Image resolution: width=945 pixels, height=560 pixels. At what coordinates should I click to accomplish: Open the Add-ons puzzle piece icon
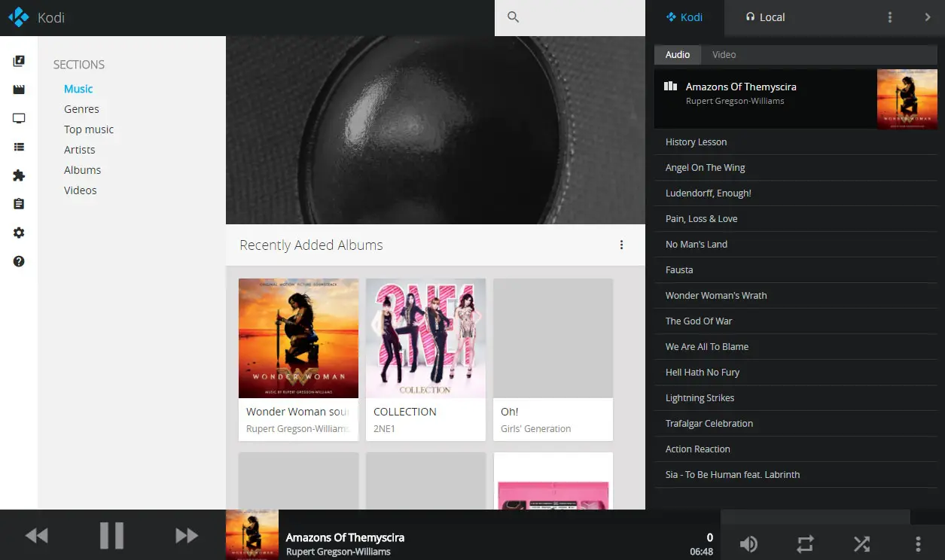19,175
